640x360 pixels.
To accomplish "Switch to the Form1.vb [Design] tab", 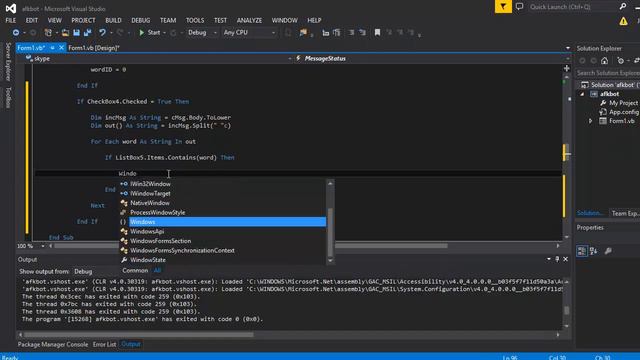I will pos(94,48).
